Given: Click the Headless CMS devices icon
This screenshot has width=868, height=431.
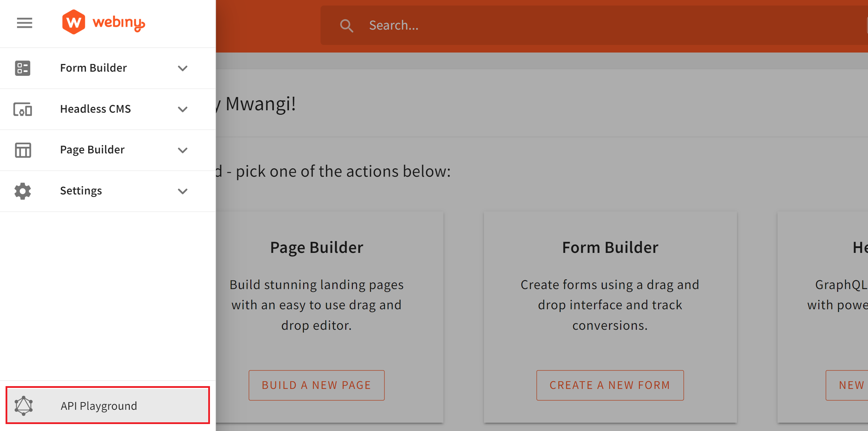Looking at the screenshot, I should pos(23,109).
